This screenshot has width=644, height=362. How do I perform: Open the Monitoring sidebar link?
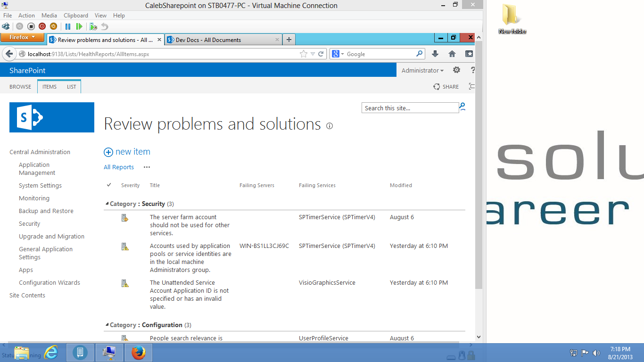(x=34, y=198)
